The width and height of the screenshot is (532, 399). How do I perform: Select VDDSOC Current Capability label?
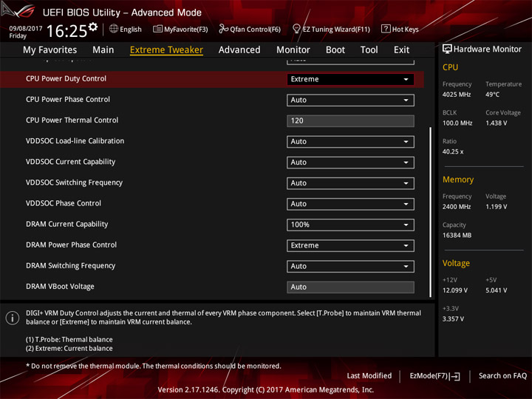coord(71,162)
